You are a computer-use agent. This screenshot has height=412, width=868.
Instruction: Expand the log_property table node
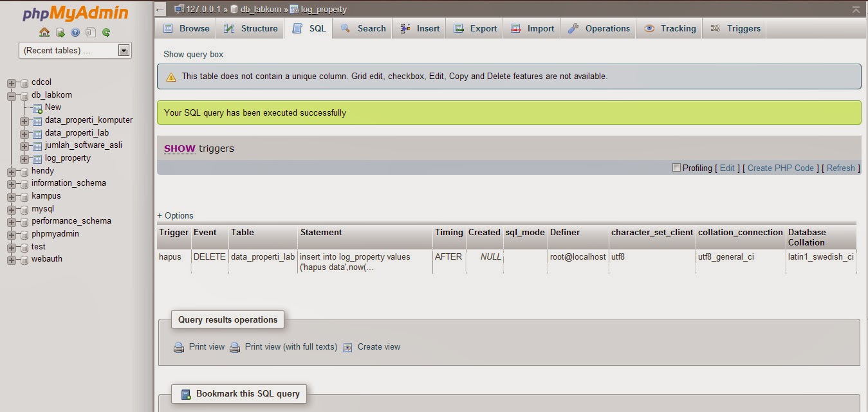[26, 157]
